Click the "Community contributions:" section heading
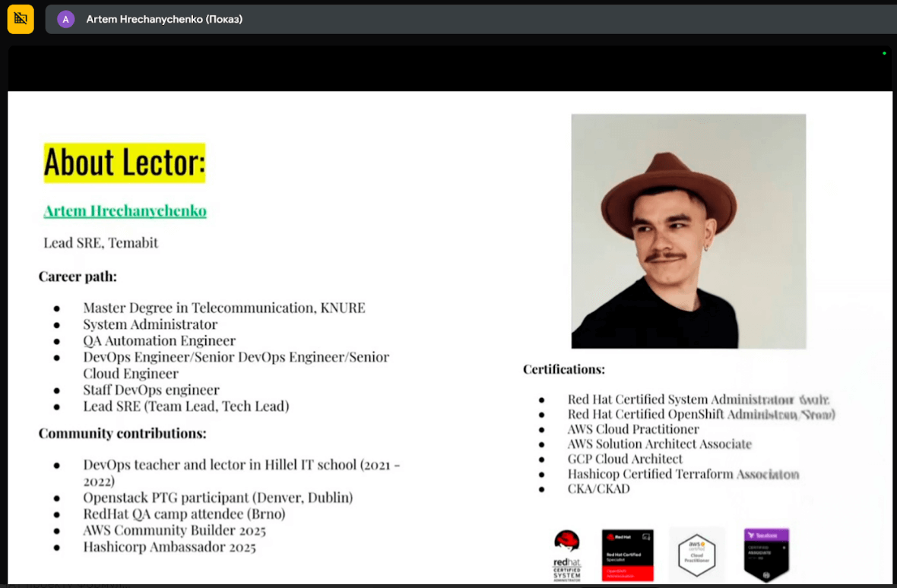 click(122, 434)
